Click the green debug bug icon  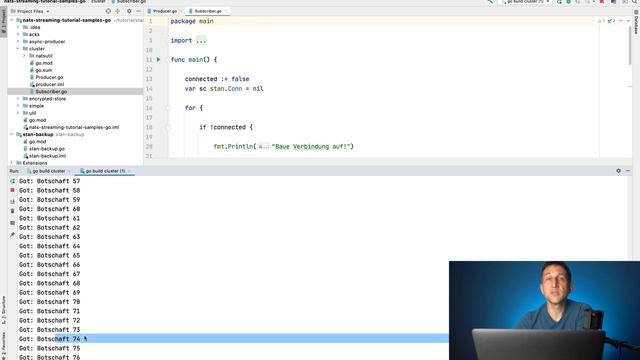[568, 2]
